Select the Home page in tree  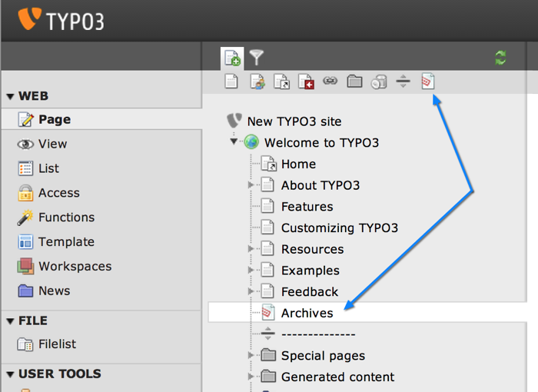tap(298, 164)
